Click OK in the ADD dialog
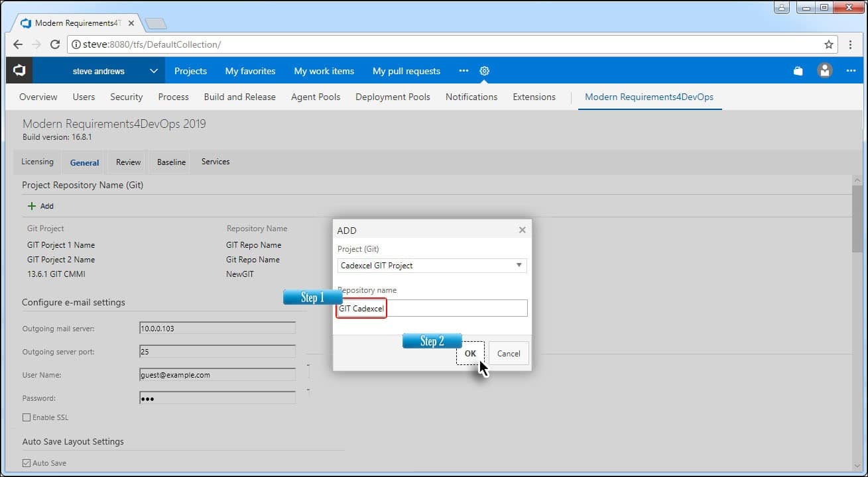The width and height of the screenshot is (868, 477). [x=470, y=353]
